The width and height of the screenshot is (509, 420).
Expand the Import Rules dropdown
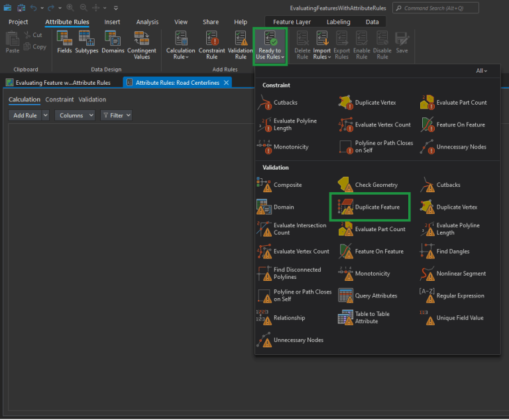(x=321, y=54)
